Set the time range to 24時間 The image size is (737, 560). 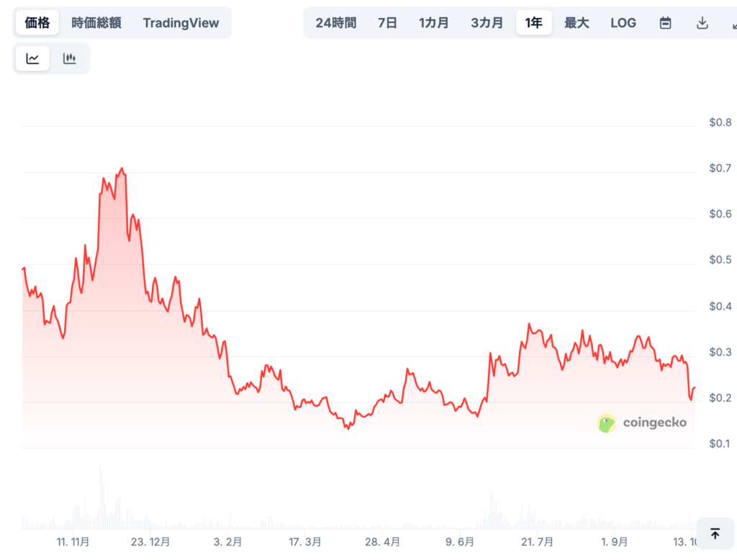point(335,23)
